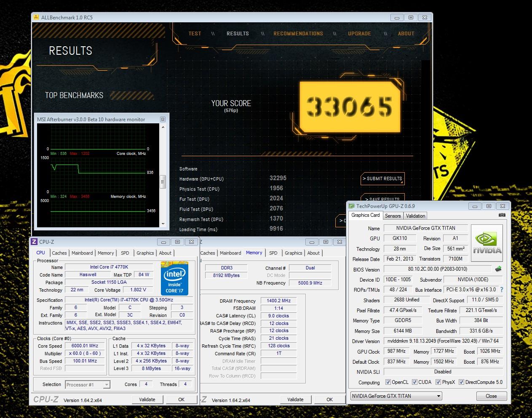This screenshot has width=532, height=418.
Task: Click the Raymarch Test (GPU) score 1370
Action: coord(276,218)
